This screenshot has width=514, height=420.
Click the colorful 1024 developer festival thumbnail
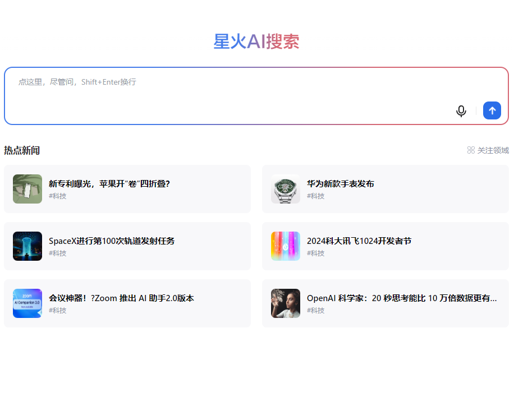click(286, 246)
